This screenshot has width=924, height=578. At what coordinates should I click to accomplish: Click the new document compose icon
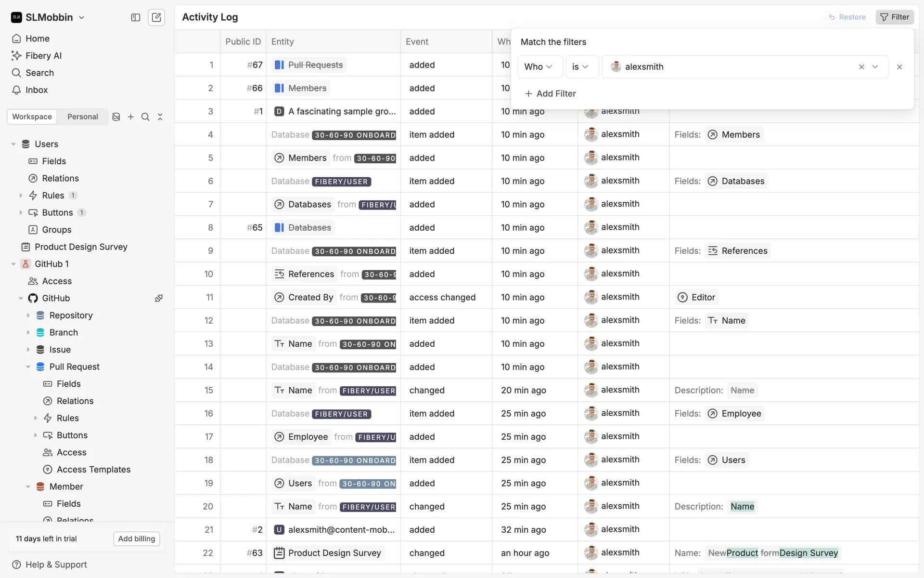[x=156, y=17]
